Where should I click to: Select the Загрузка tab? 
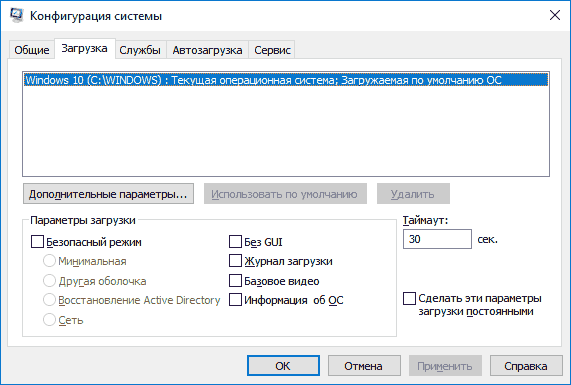[84, 48]
